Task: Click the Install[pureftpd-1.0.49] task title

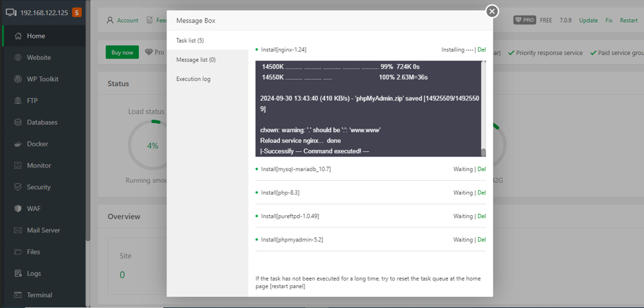Action: (290, 216)
